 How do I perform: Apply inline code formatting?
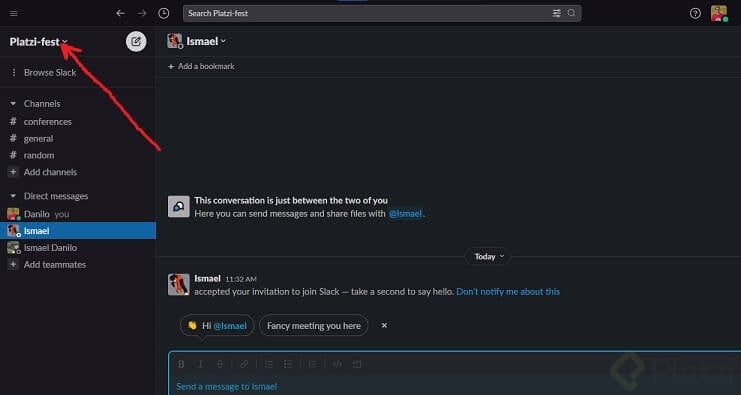[x=337, y=364]
